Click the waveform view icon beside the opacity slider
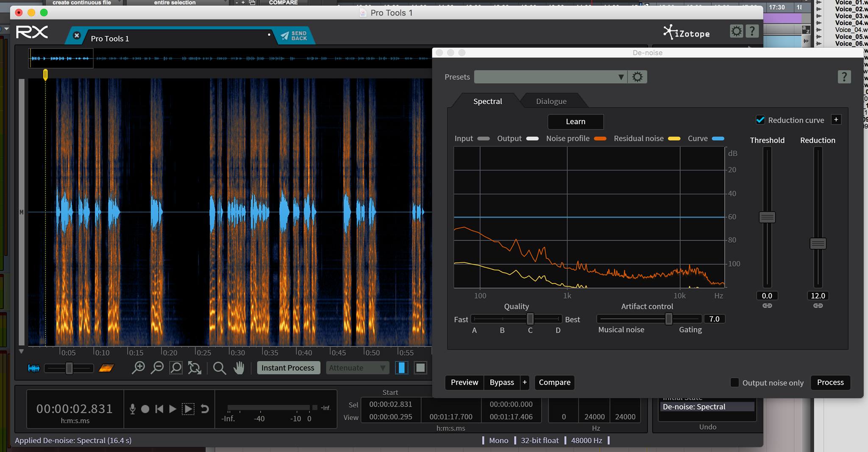Viewport: 868px width, 452px height. click(x=33, y=368)
